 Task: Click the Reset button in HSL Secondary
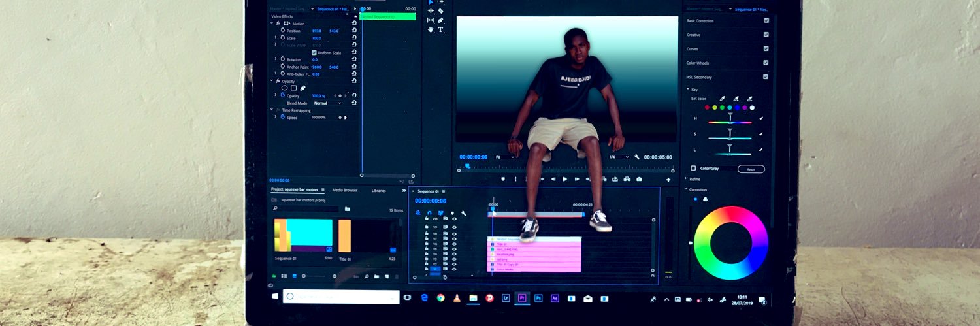click(751, 169)
